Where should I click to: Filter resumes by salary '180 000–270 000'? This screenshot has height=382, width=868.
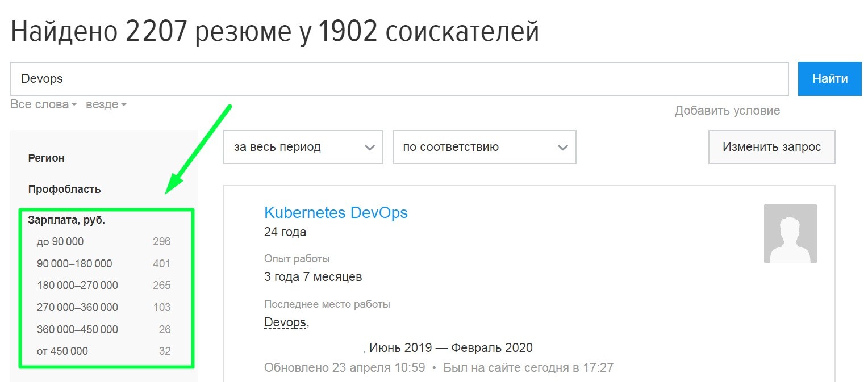coord(78,285)
